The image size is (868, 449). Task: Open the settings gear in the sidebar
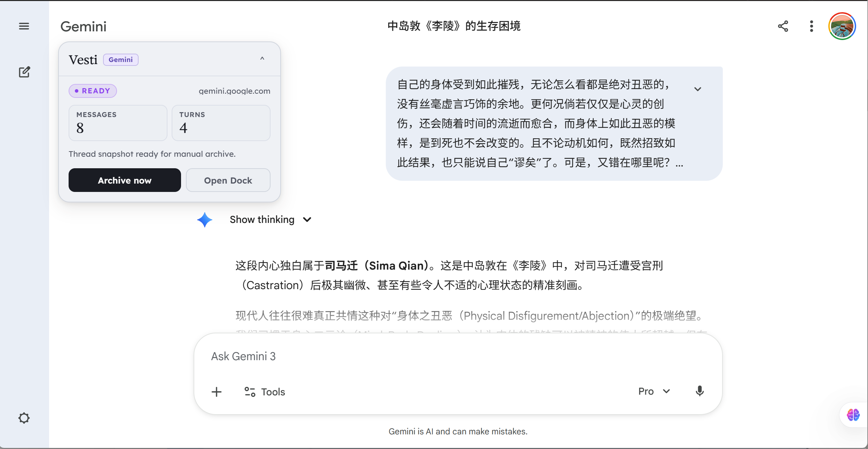(x=24, y=418)
